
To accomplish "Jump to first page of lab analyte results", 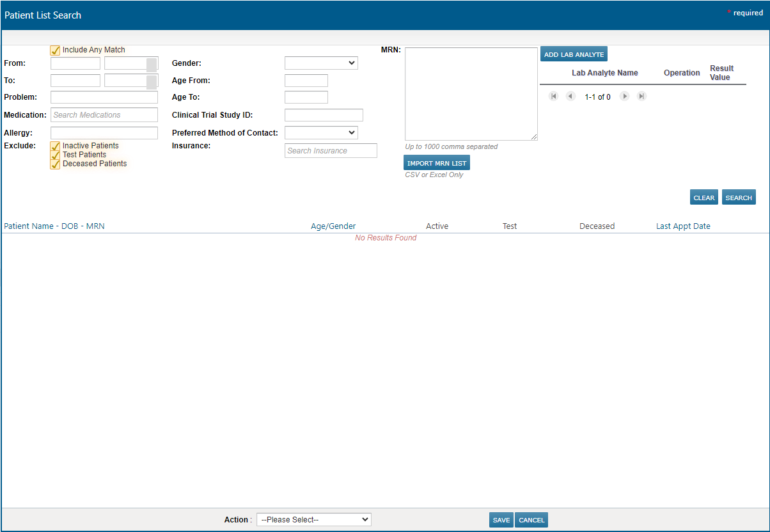I will [553, 96].
